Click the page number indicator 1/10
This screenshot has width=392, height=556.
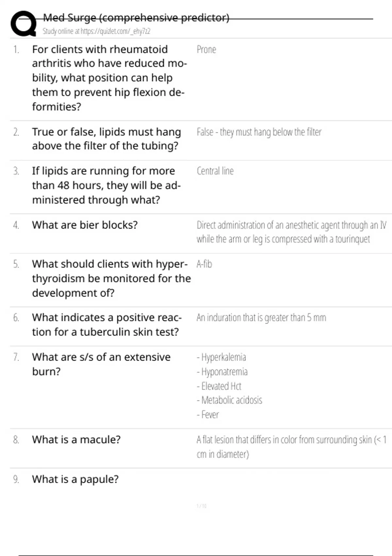(x=201, y=506)
